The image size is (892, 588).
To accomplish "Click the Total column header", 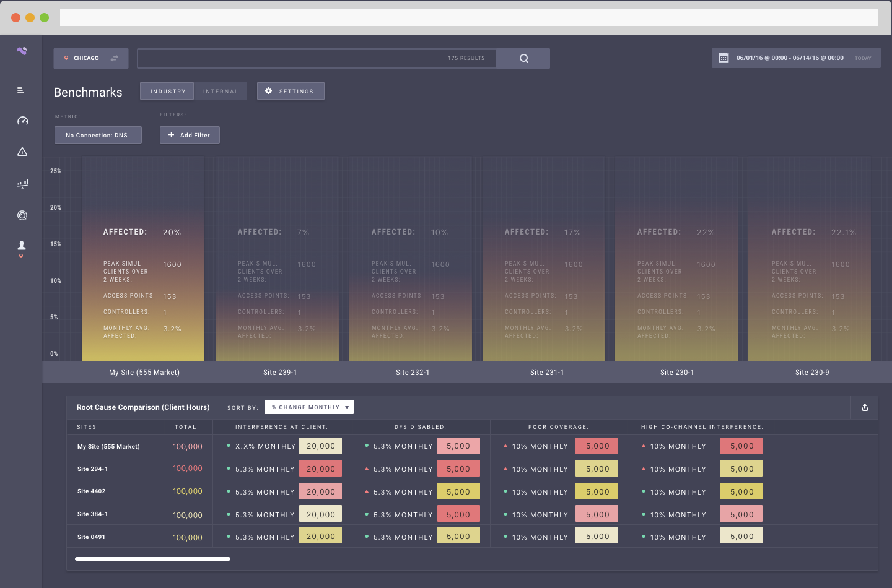I will tap(185, 427).
